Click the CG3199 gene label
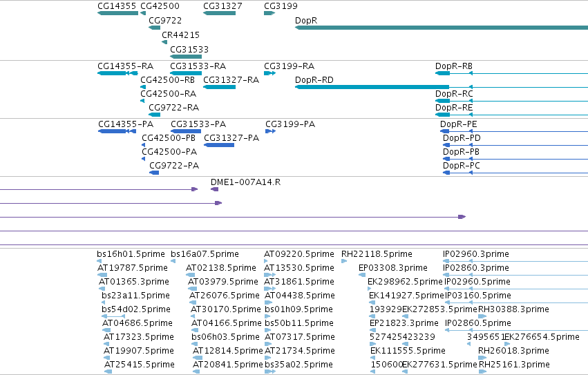The height and width of the screenshot is (375, 588). click(281, 6)
